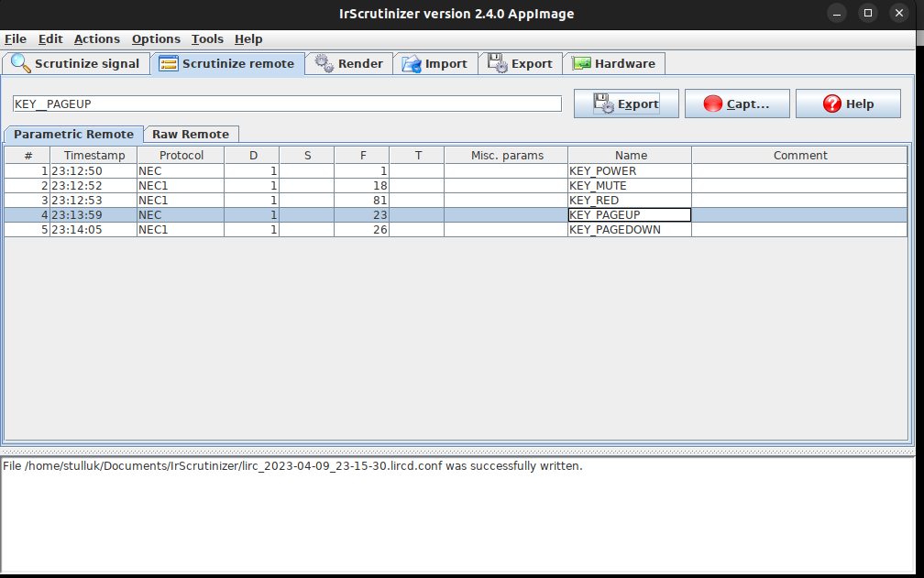Image resolution: width=924 pixels, height=578 pixels.
Task: Switch to the Parametric Remote tab
Action: coord(73,135)
